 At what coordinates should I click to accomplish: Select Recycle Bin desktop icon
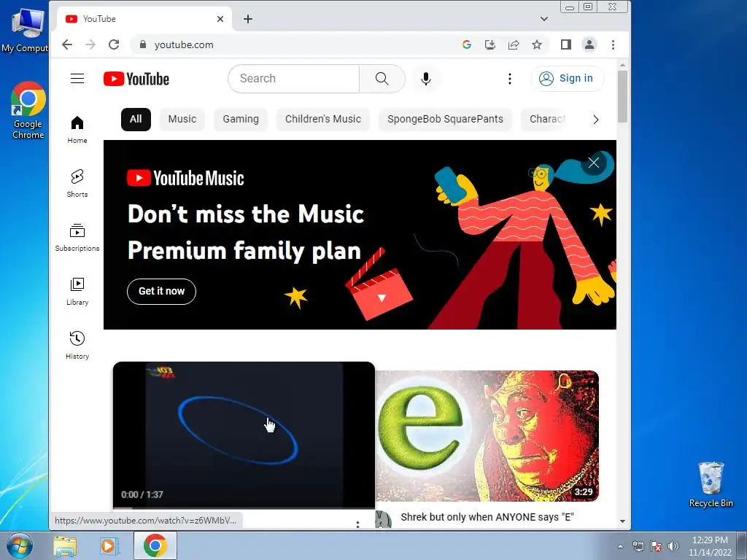tap(711, 484)
